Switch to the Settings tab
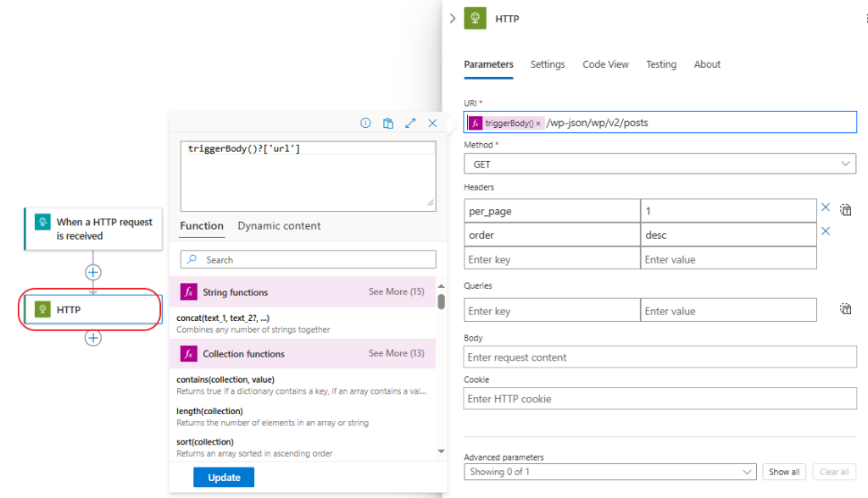 point(548,64)
